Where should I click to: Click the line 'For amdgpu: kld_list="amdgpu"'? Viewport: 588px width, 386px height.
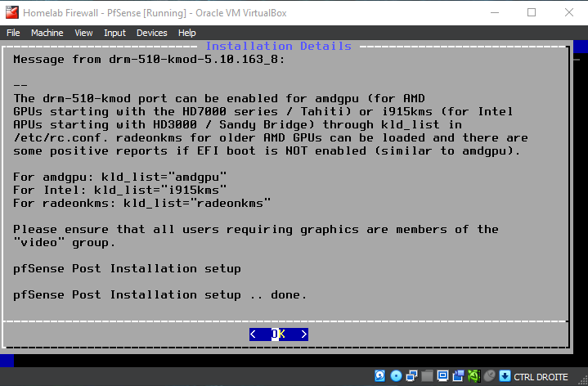coord(120,177)
